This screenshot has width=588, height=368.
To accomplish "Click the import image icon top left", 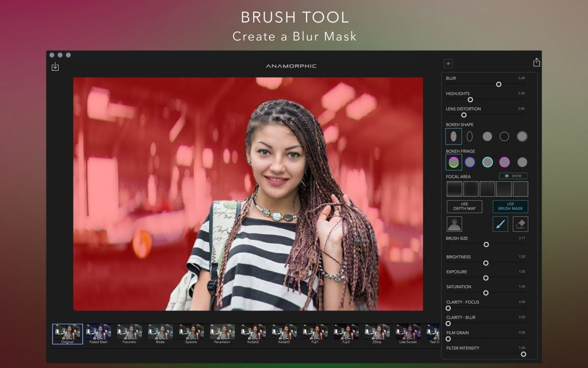I will pos(56,67).
